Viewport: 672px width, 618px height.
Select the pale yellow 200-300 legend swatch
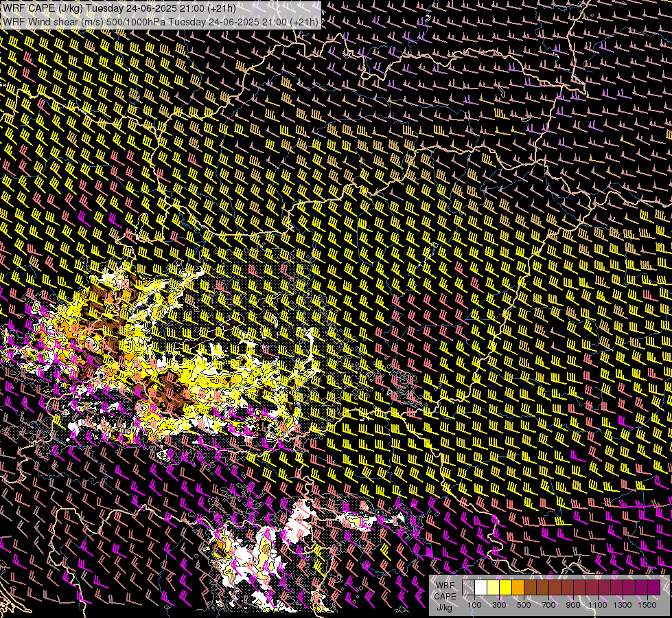coord(494,587)
